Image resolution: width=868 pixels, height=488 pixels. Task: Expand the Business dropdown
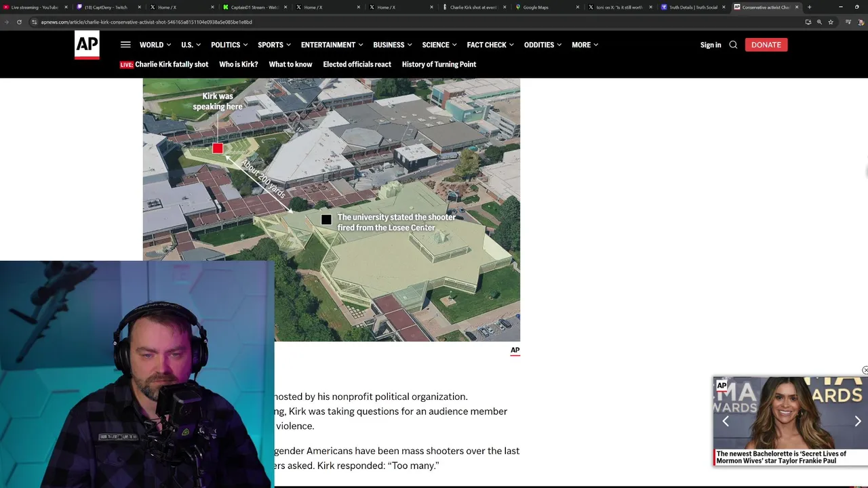tap(393, 45)
